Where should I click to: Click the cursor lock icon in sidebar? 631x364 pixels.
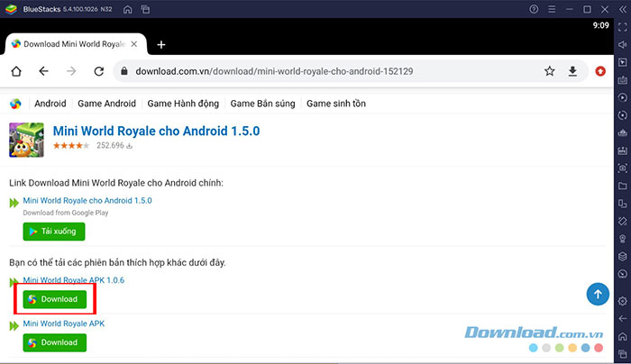[623, 62]
